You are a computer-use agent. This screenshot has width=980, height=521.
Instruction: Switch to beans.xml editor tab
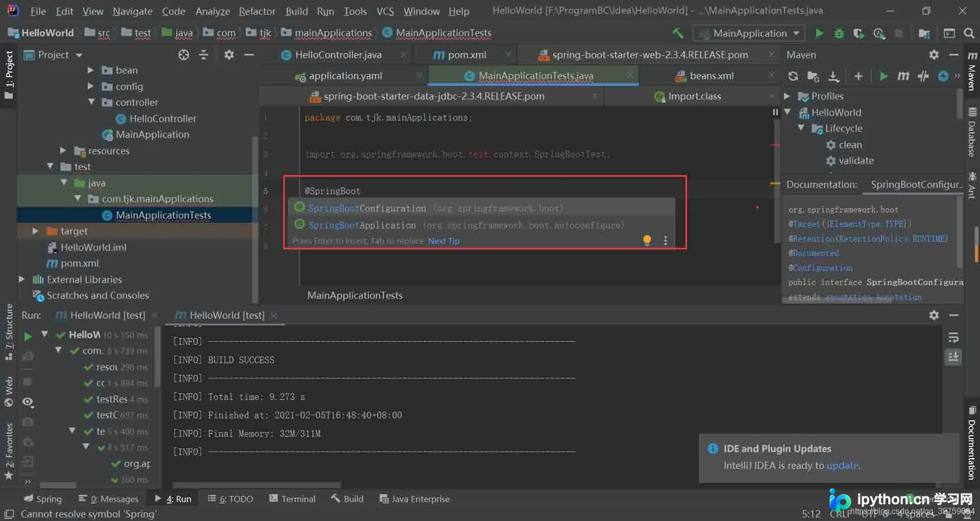[712, 76]
